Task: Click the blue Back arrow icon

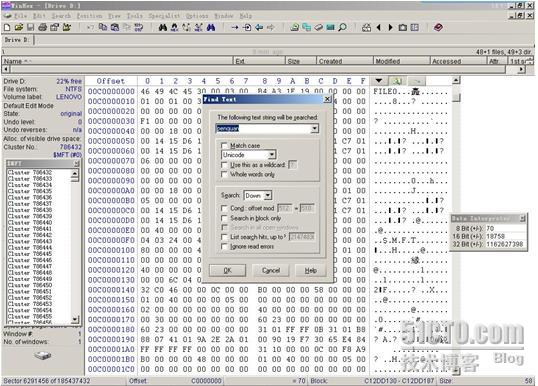Action: pos(259,27)
